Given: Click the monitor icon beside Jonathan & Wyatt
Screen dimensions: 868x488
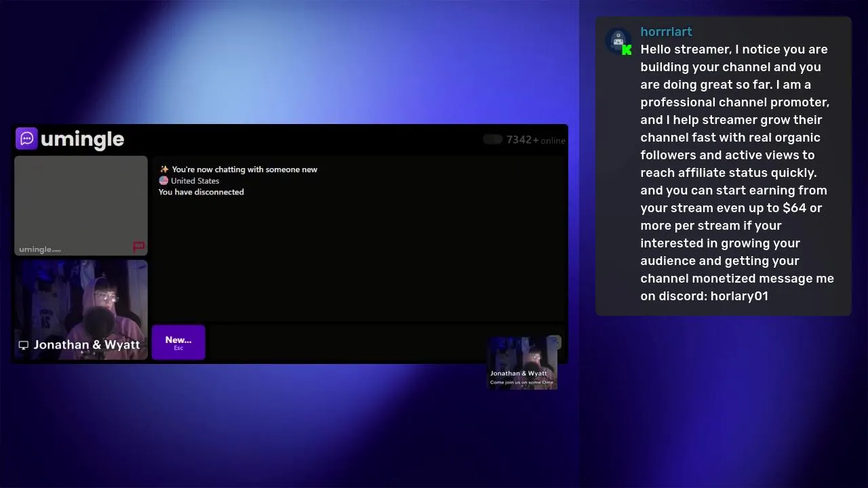Looking at the screenshot, I should point(24,345).
